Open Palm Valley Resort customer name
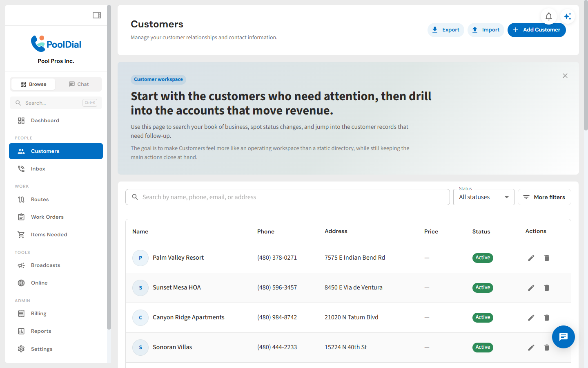Viewport: 588px width, 368px height. (x=178, y=258)
